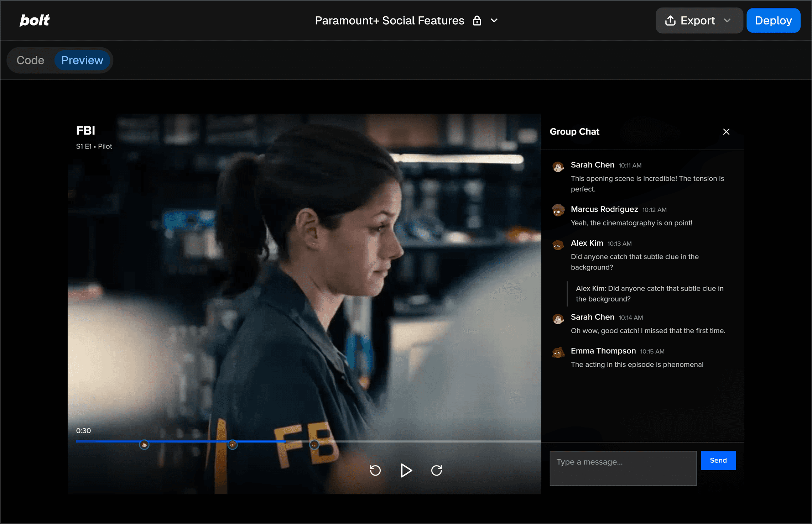Screen dimensions: 812x524
Task: Click Sarah Chen's avatar at 10:11 AM
Action: pyautogui.click(x=558, y=167)
